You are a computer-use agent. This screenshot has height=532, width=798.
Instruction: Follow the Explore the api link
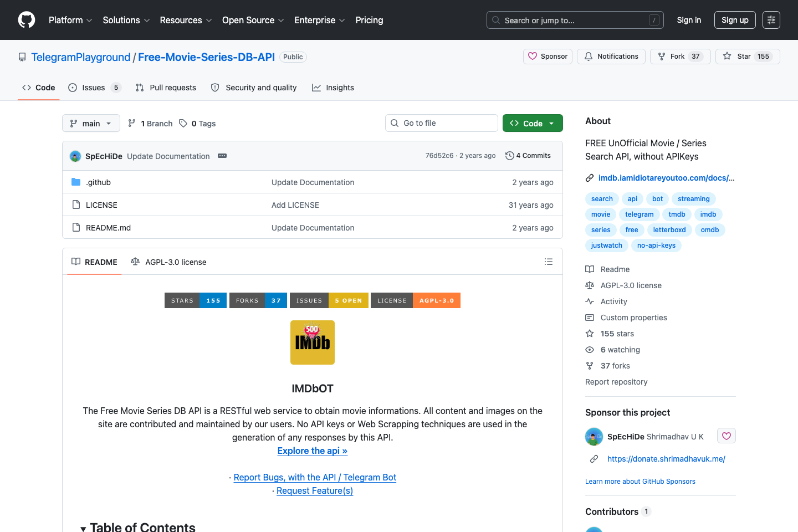pyautogui.click(x=312, y=451)
